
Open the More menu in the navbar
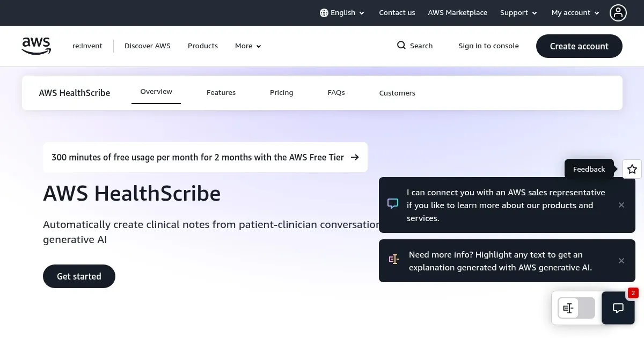pyautogui.click(x=247, y=46)
